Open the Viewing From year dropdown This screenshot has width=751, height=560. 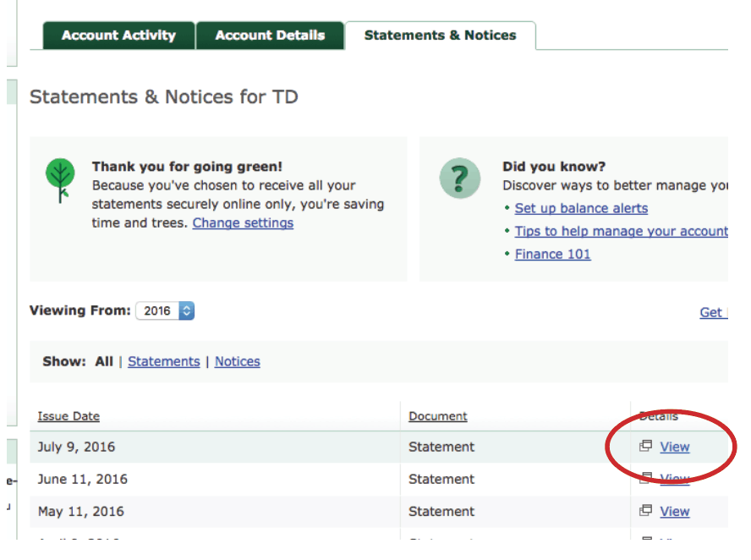point(156,310)
